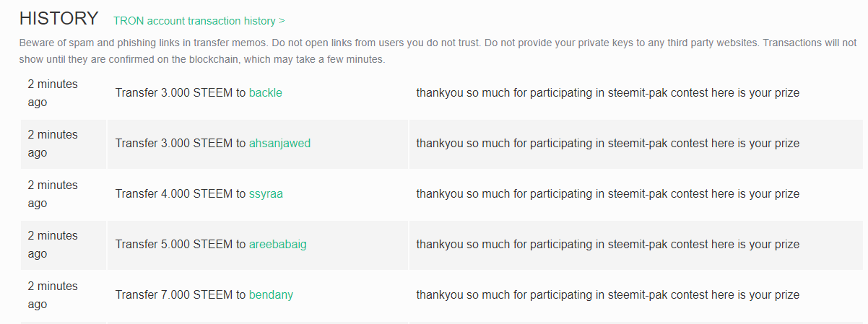The height and width of the screenshot is (324, 868).
Task: Click the memo text in the backle row
Action: [608, 93]
